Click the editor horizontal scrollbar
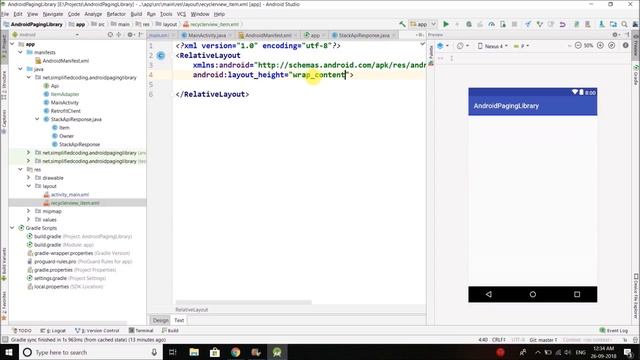The image size is (640, 360). pos(244,302)
